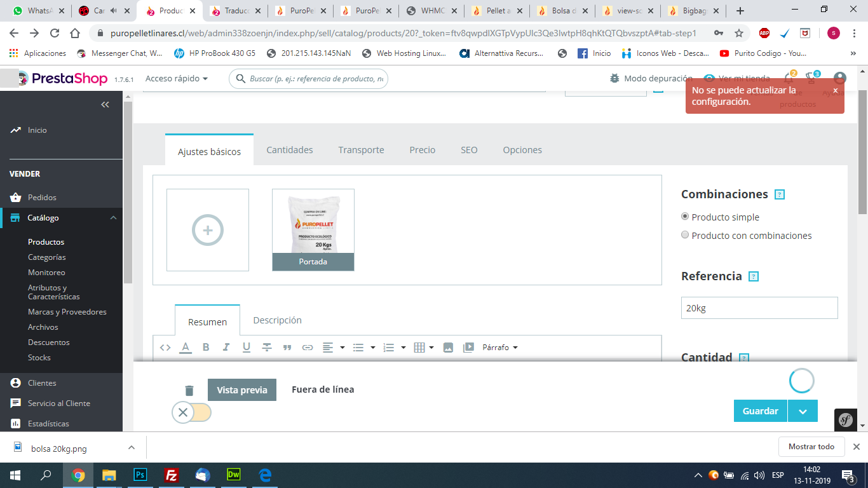Click the Guardar button
The width and height of the screenshot is (868, 488).
click(761, 411)
